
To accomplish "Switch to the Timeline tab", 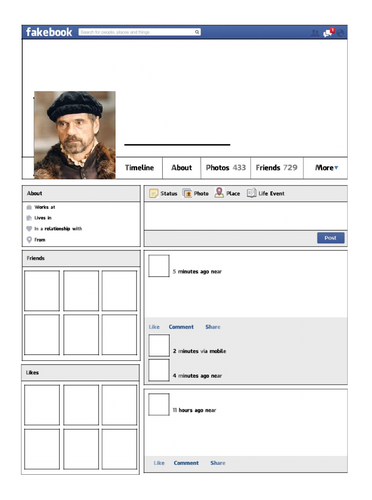I will click(x=139, y=168).
